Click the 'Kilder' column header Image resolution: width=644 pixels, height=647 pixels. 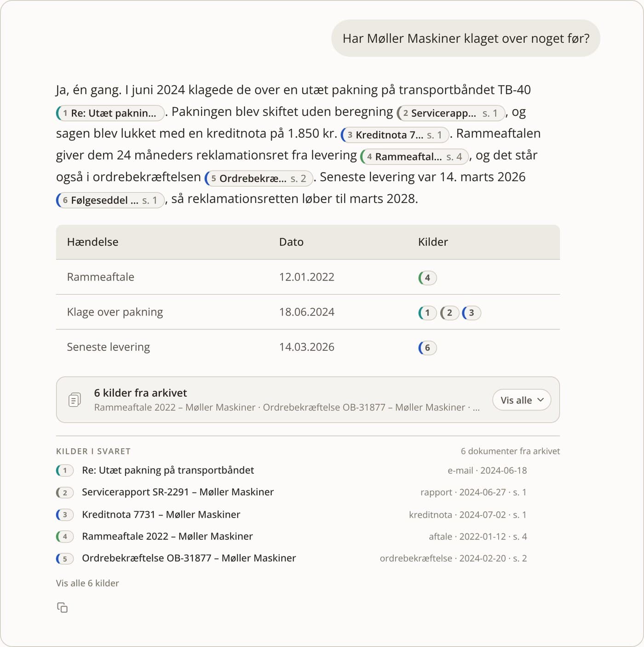pos(433,242)
